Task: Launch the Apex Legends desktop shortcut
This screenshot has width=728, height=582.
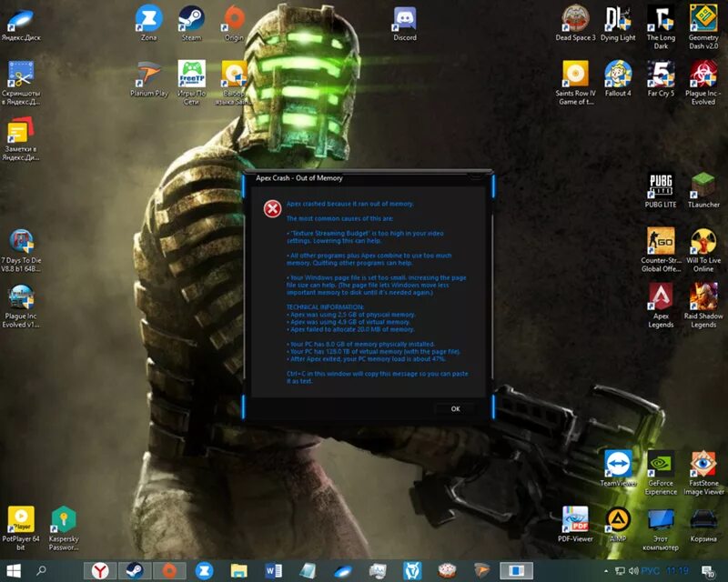Action: (x=661, y=306)
